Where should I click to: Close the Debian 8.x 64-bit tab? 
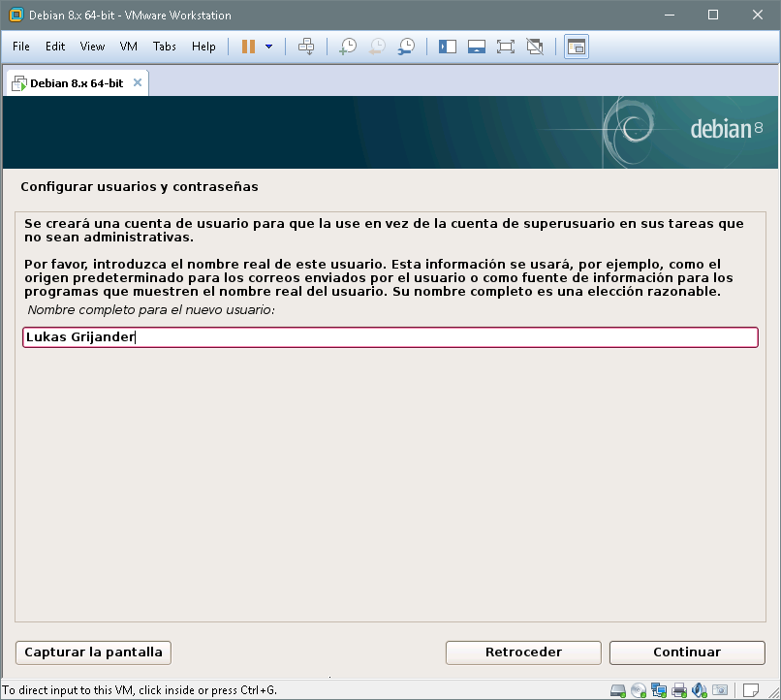[x=138, y=83]
